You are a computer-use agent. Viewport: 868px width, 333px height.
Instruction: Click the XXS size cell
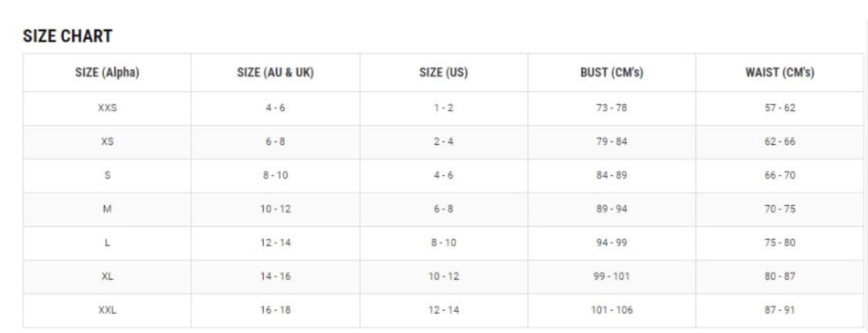pos(107,108)
